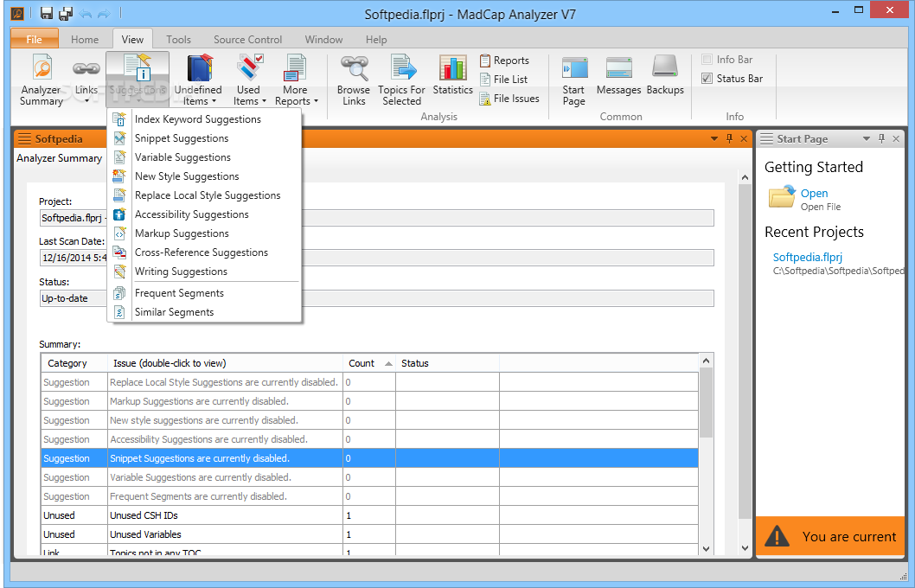Open Used Items ribbon menu
The width and height of the screenshot is (915, 588).
(249, 80)
